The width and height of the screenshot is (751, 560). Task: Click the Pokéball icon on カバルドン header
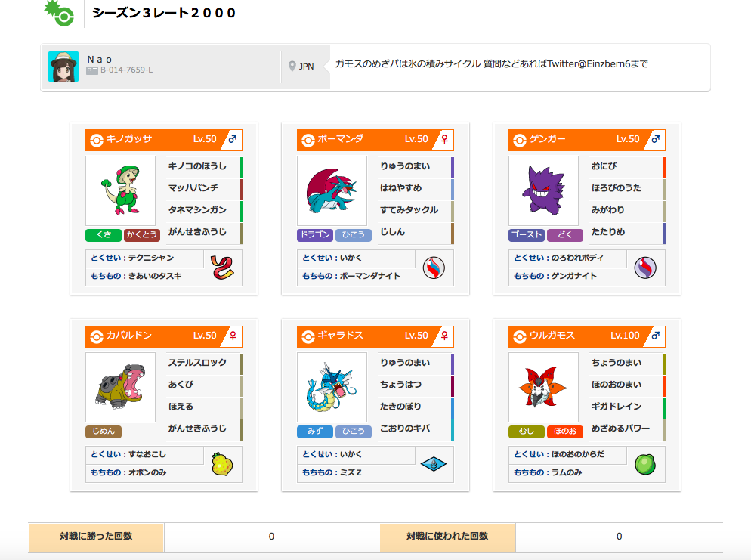(97, 337)
